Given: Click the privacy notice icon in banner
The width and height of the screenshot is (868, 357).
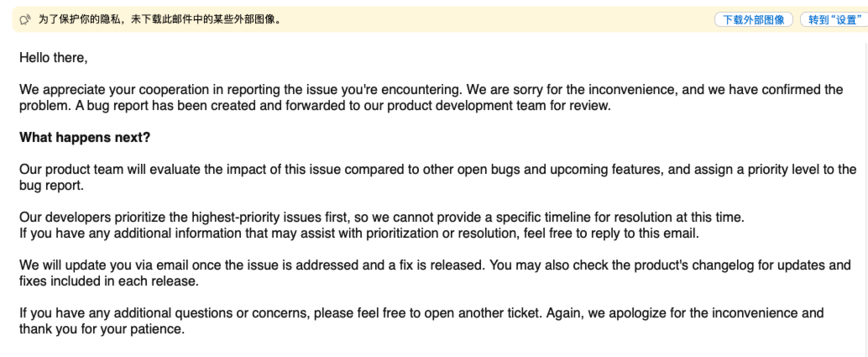Looking at the screenshot, I should pos(24,20).
